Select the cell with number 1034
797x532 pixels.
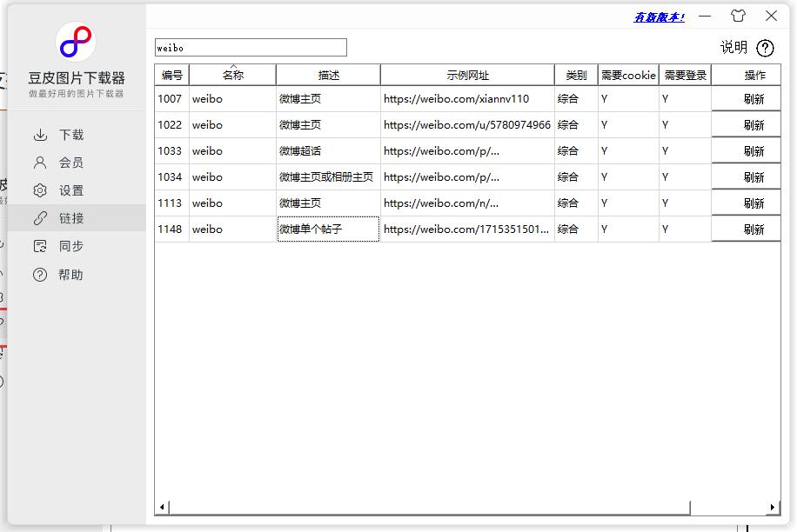pos(171,177)
